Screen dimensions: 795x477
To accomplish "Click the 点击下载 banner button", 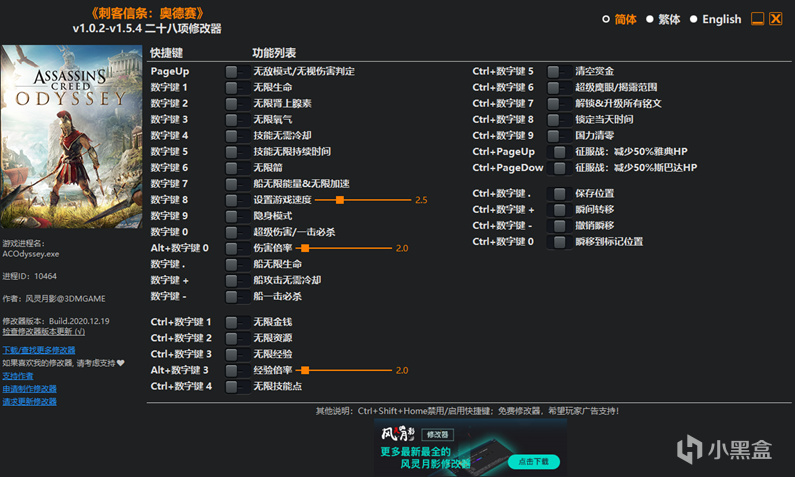I will tap(533, 462).
